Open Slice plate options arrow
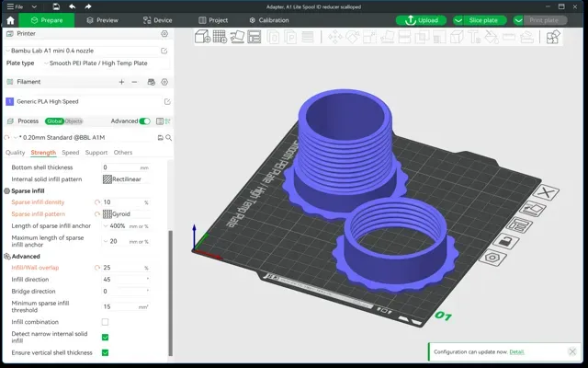 (458, 20)
